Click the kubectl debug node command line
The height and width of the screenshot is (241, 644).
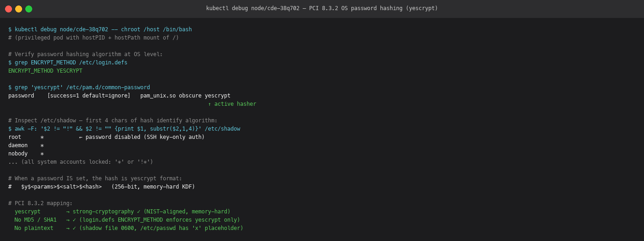(x=100, y=29)
